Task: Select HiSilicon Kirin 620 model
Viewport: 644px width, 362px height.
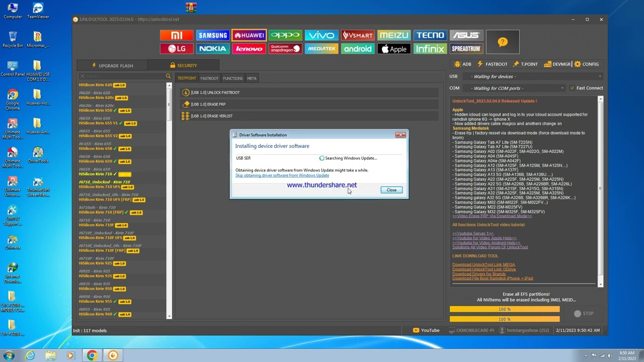Action: (102, 85)
